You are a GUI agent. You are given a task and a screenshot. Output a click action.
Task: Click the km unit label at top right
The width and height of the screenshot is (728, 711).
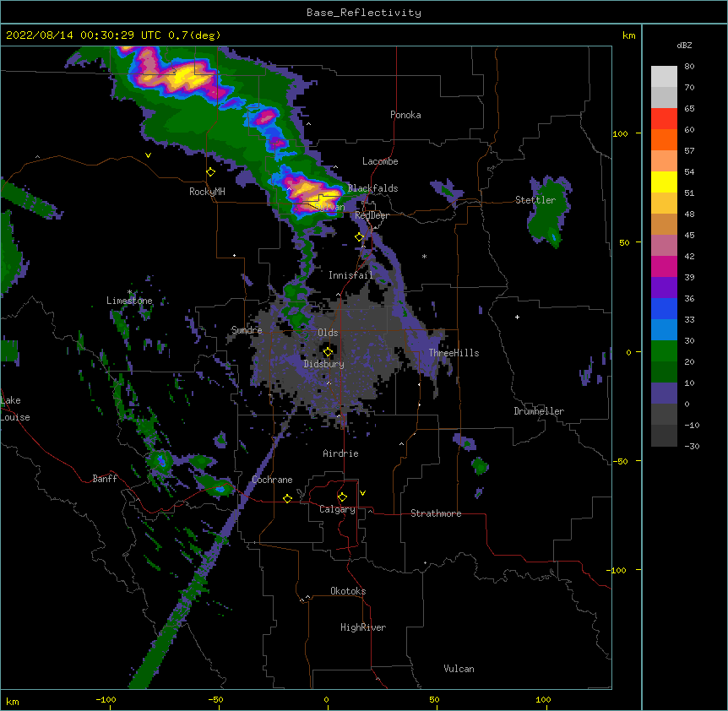(x=628, y=35)
